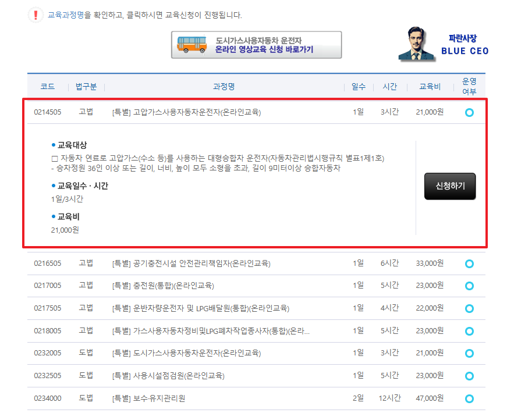Click the bus icon in the banner
This screenshot has width=507, height=420.
192,45
